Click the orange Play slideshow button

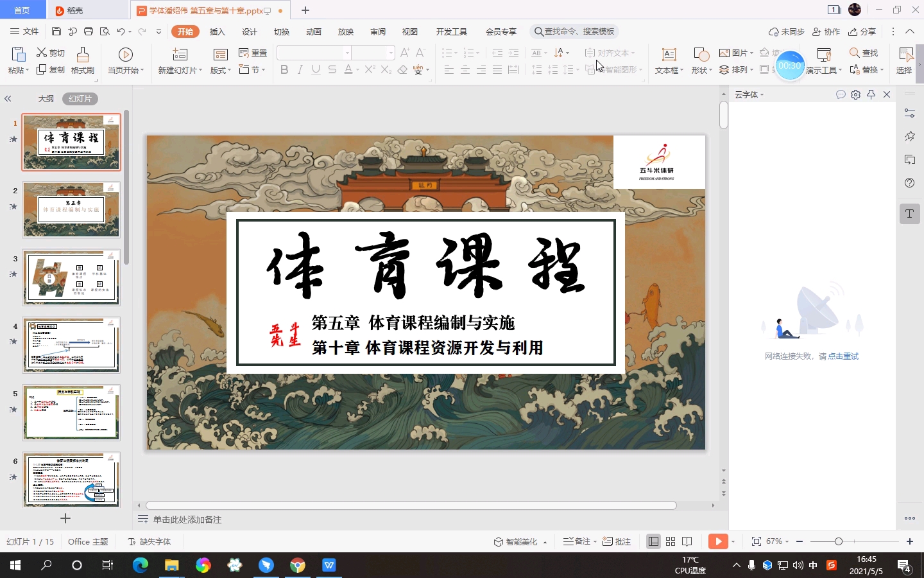718,541
